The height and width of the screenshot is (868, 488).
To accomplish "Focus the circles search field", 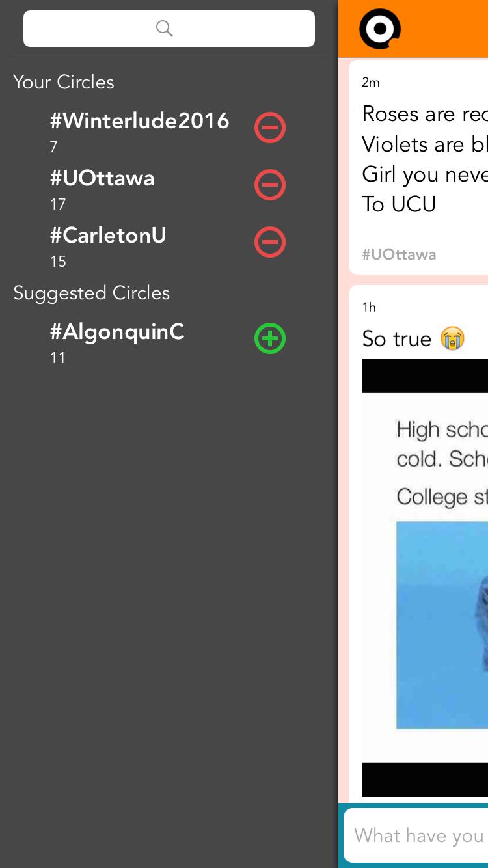I will click(x=169, y=29).
